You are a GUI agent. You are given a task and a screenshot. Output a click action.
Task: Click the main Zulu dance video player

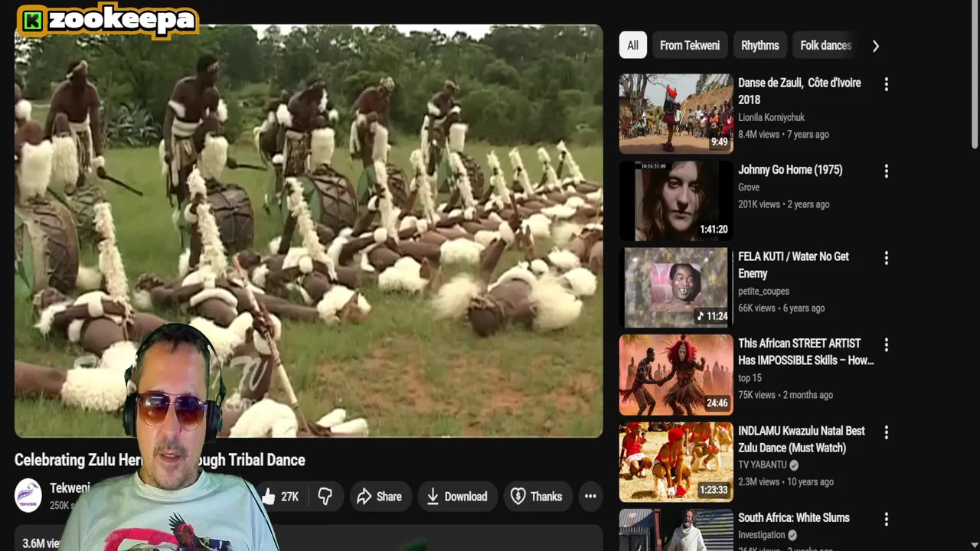pyautogui.click(x=309, y=231)
